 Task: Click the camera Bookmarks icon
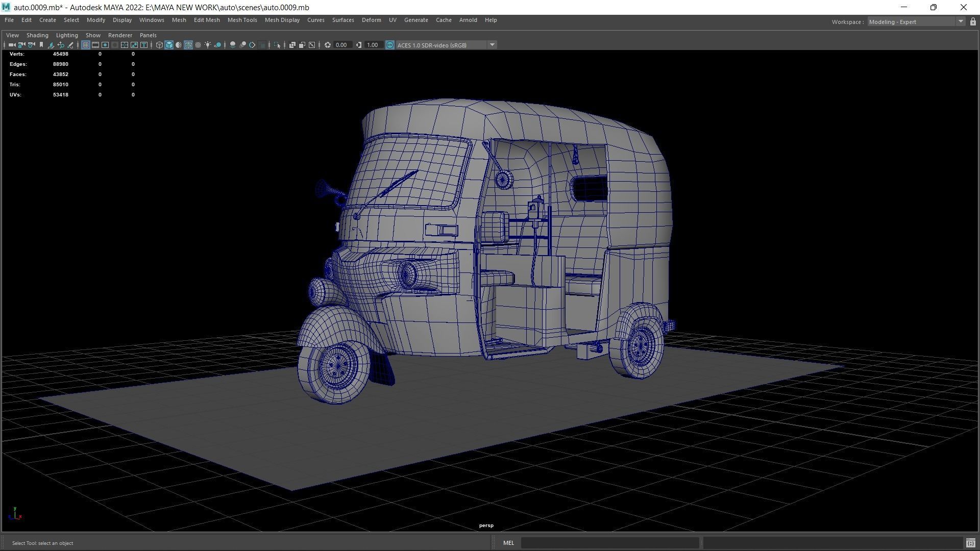pyautogui.click(x=41, y=45)
